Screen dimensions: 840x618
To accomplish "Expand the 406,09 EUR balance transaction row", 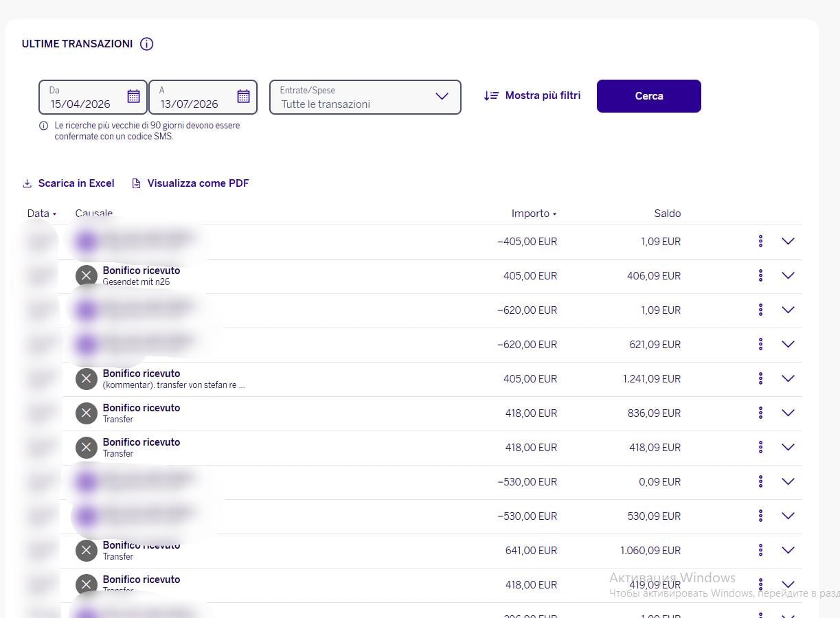I will point(788,275).
